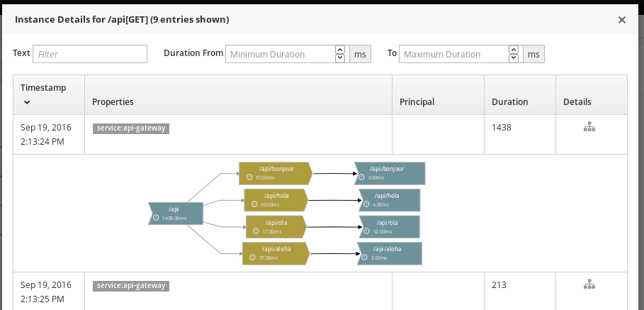This screenshot has width=644, height=310.
Task: Click clock icon in blue /api/hola node
Action: [366, 204]
